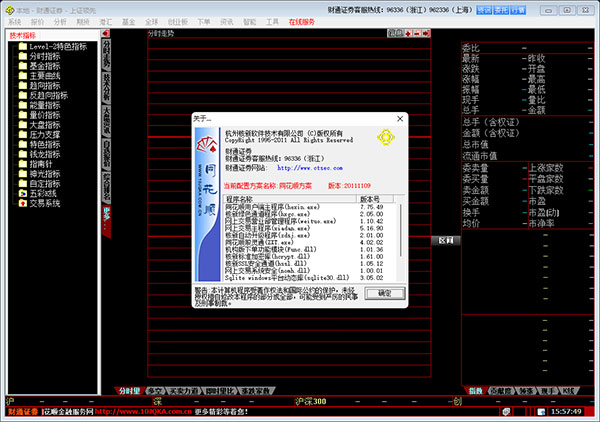Expand the 大盘指标 folder
This screenshot has width=600, height=422.
point(40,125)
